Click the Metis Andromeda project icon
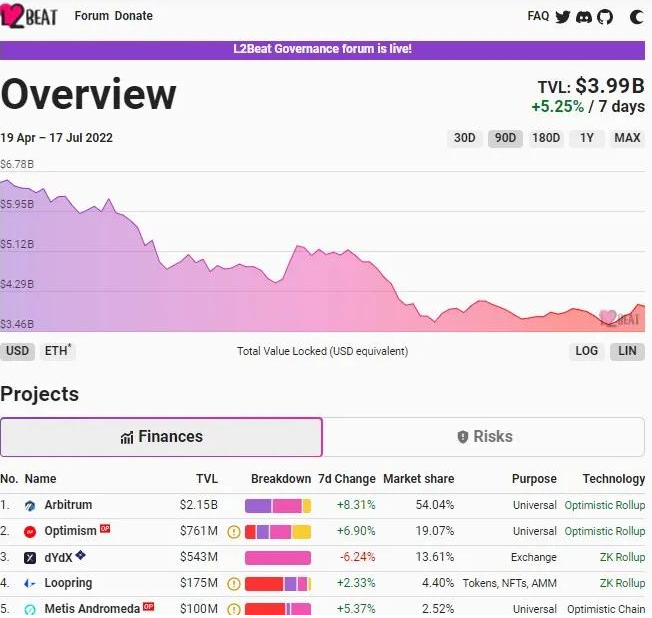 pos(30,610)
